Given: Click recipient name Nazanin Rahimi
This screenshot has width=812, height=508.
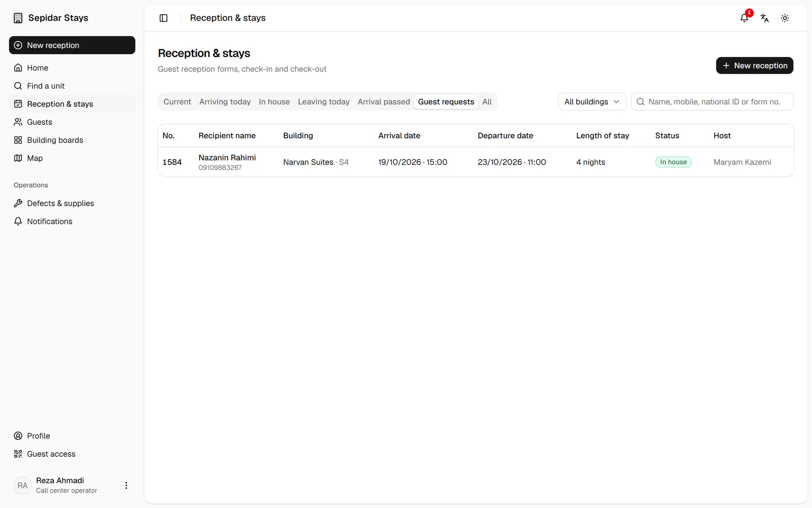Looking at the screenshot, I should (x=227, y=158).
